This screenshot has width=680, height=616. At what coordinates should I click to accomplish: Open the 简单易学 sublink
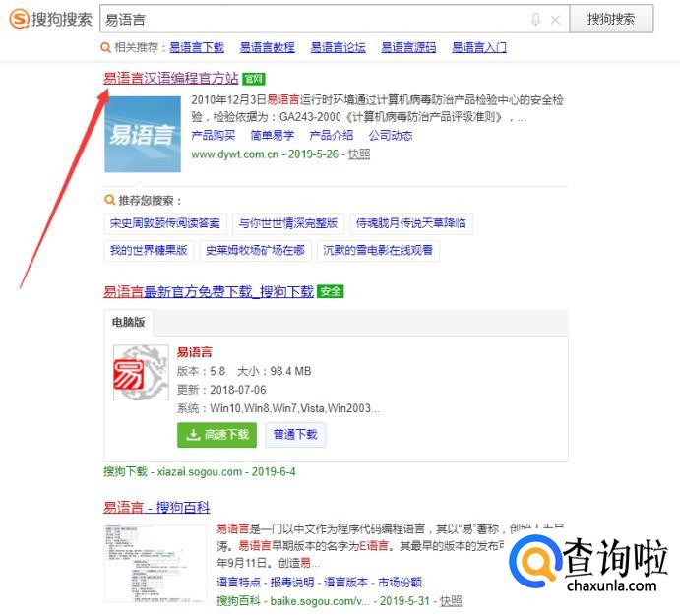click(273, 135)
